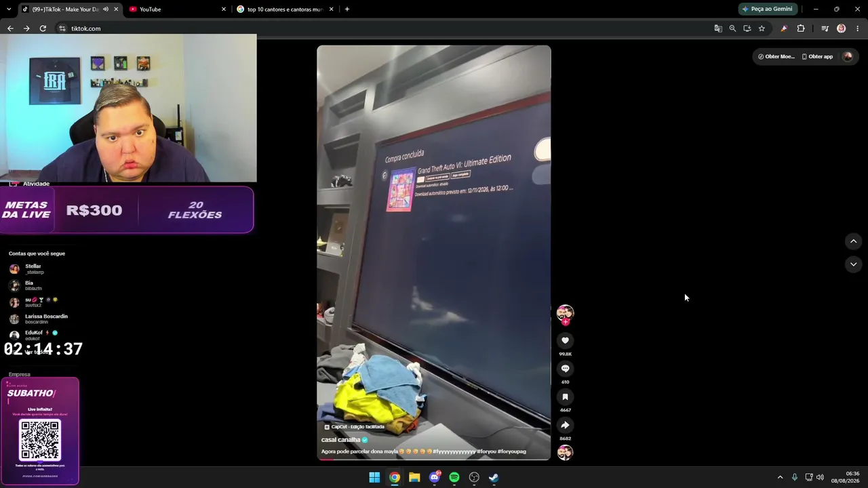Click the TikTok video player
868x488 pixels.
click(x=434, y=252)
